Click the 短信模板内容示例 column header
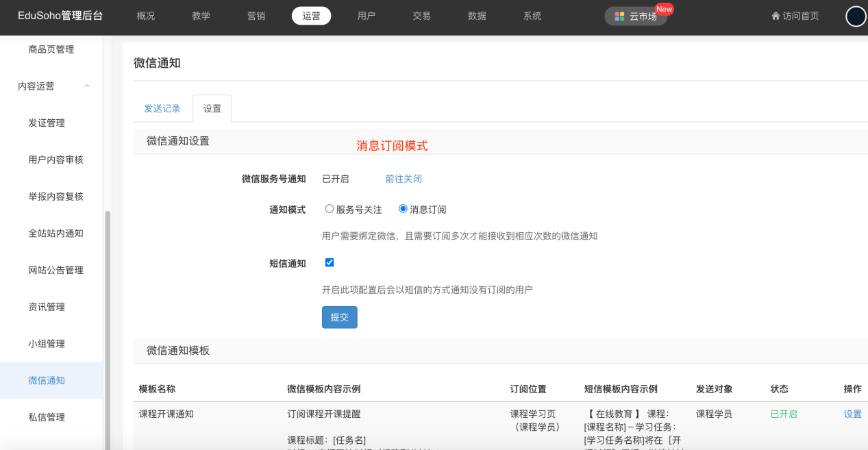 (621, 389)
